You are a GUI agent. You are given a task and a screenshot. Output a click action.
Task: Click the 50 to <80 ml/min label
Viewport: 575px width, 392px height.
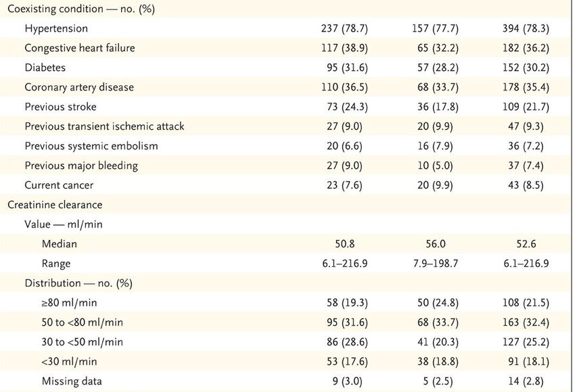click(x=82, y=322)
